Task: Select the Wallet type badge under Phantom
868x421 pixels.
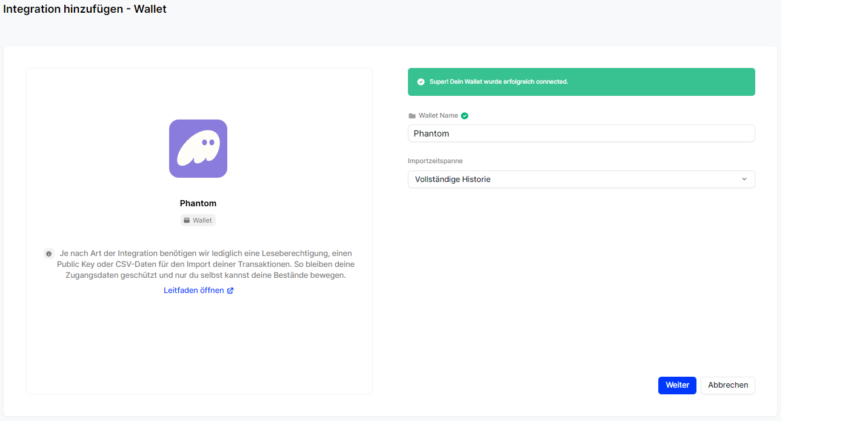Action: click(198, 220)
